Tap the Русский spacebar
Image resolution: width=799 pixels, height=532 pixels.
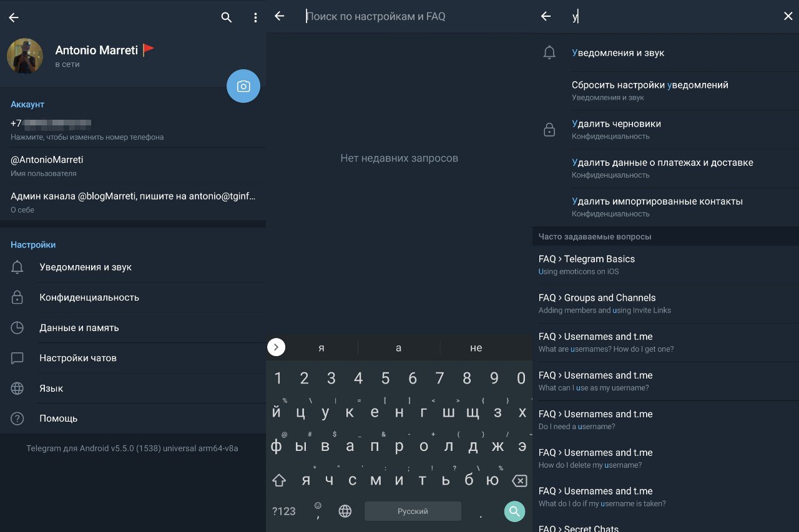pos(413,511)
